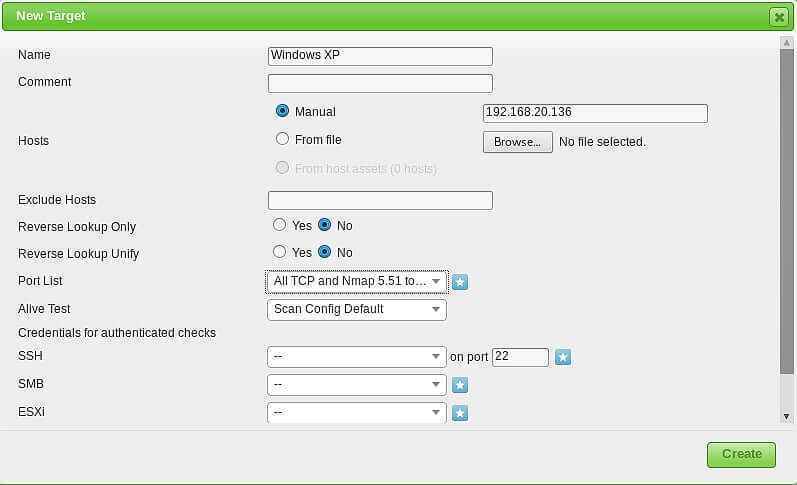Click the Name field containing Windows XP

coord(380,56)
